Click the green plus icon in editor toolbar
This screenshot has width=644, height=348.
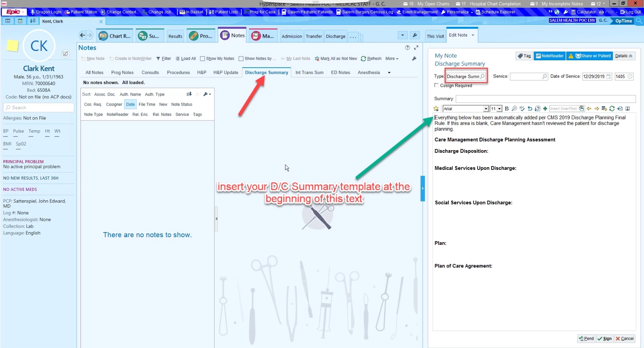pyautogui.click(x=545, y=109)
